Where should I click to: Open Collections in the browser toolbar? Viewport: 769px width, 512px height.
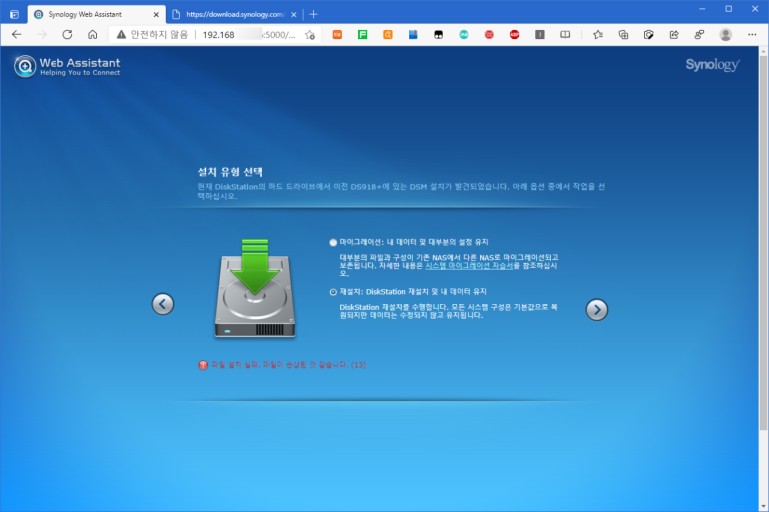click(623, 34)
